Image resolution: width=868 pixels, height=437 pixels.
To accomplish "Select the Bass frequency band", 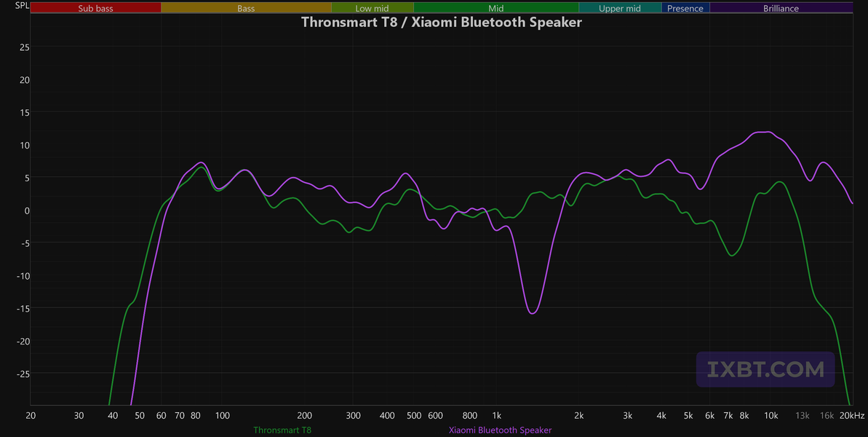I will pyautogui.click(x=247, y=8).
